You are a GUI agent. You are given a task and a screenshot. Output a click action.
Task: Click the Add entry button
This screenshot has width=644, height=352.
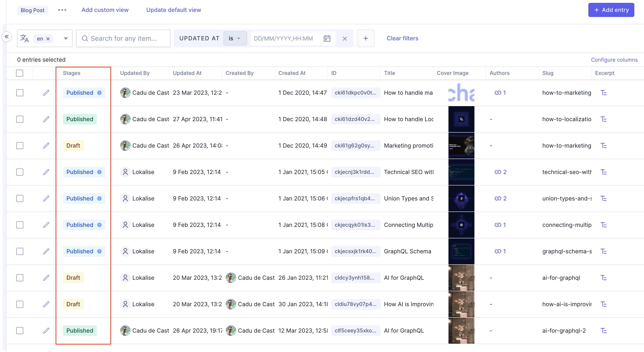611,10
